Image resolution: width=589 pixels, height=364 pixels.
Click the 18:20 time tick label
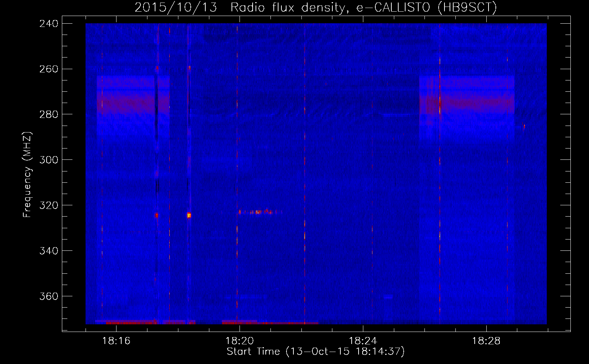coord(240,341)
